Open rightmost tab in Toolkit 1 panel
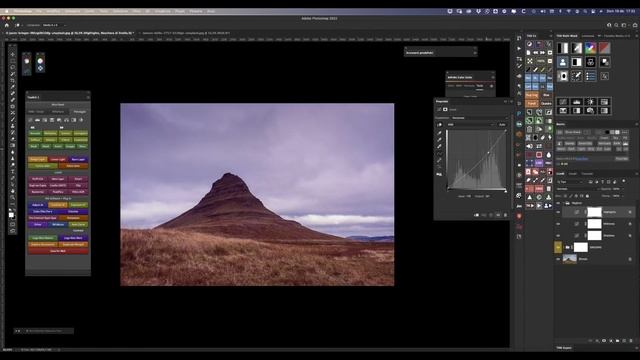Viewport: 640px width, 360px height. point(80,112)
